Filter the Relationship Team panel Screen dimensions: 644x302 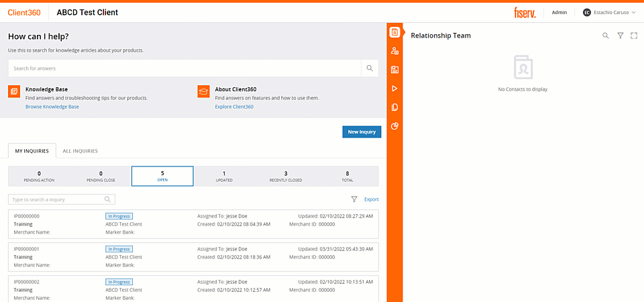pyautogui.click(x=621, y=36)
